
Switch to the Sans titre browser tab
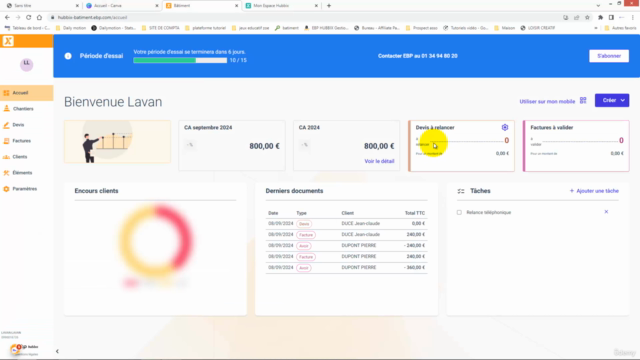coord(41,6)
